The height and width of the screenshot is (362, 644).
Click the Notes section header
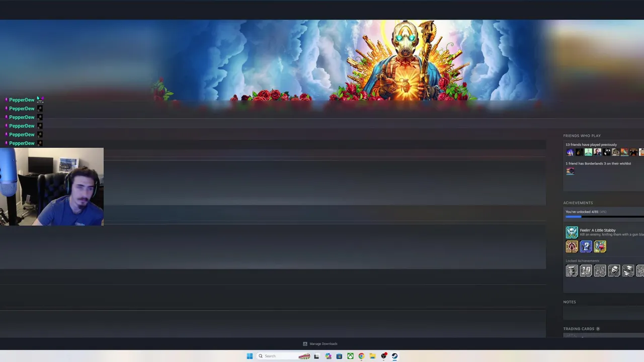tap(570, 302)
